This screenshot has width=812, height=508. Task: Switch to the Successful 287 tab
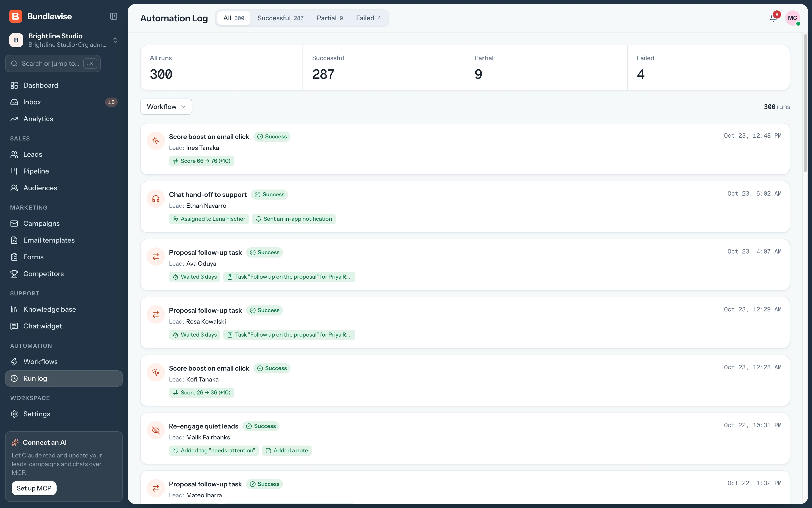(x=280, y=18)
